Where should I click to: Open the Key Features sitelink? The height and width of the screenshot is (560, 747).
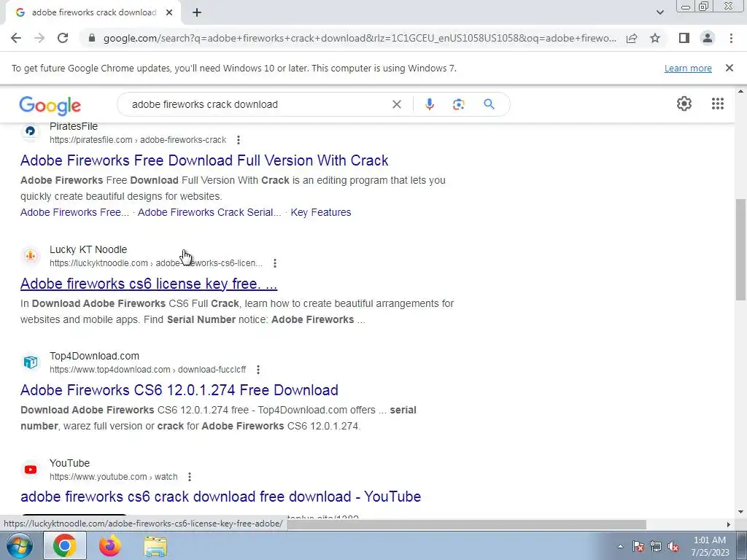pos(321,212)
